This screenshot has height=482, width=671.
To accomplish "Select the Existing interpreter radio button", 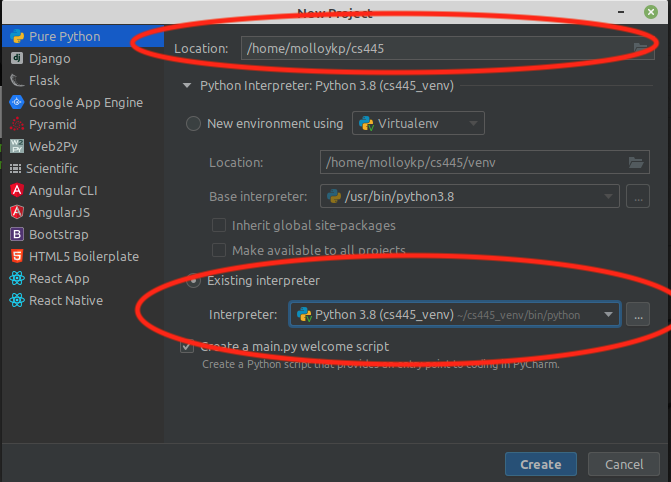I will (194, 281).
